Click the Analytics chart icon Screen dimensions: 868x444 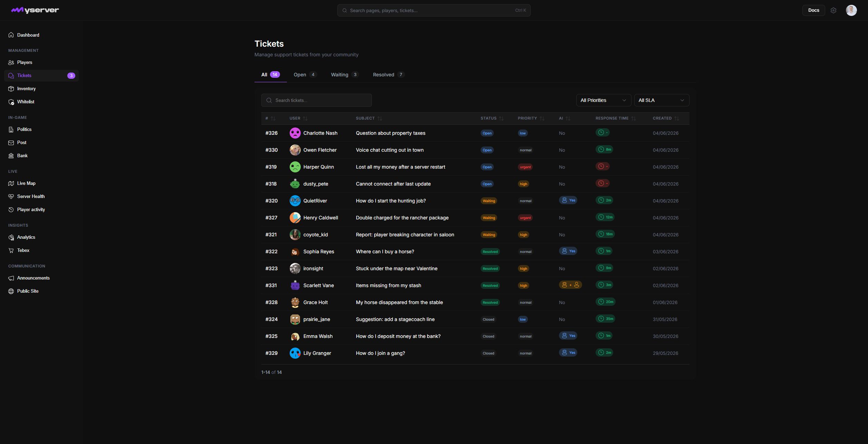pyautogui.click(x=11, y=237)
